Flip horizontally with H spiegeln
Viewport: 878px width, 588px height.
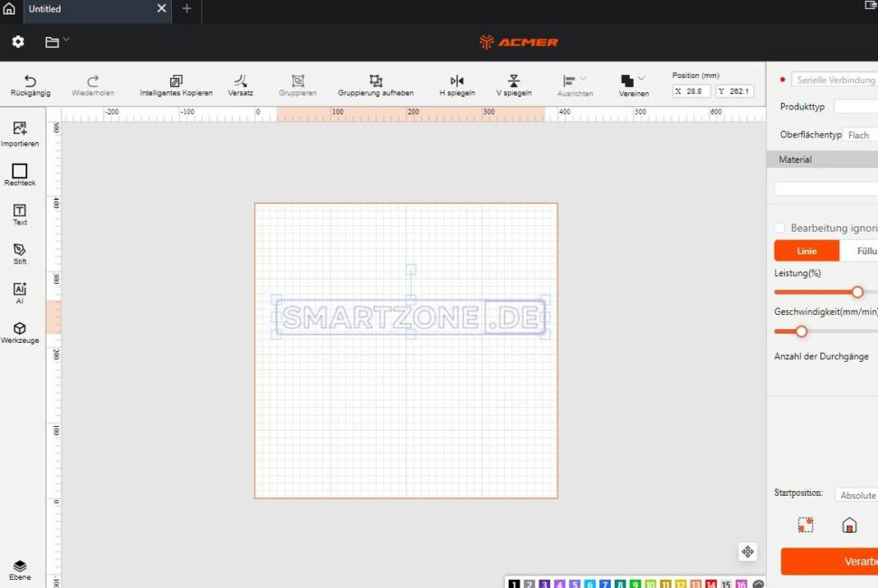[457, 86]
